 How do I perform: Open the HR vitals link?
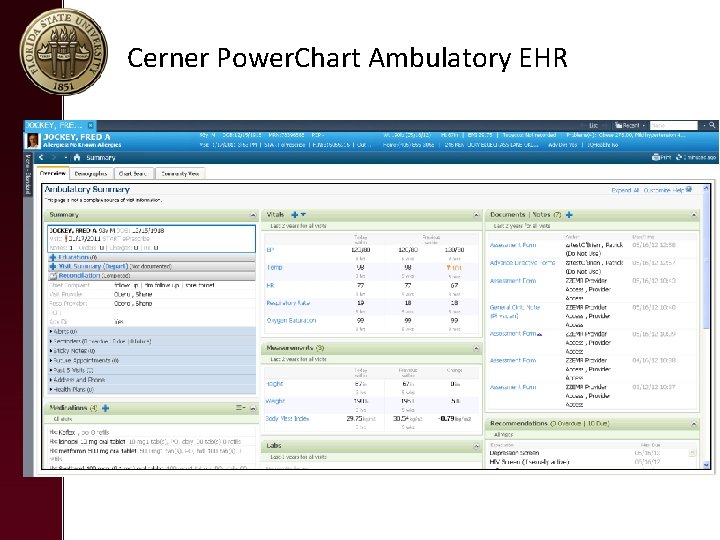(x=270, y=285)
